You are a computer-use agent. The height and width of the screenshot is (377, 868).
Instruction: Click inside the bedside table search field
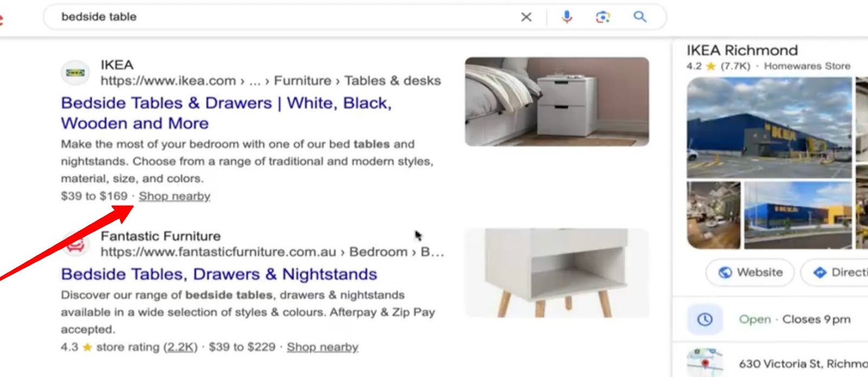282,17
